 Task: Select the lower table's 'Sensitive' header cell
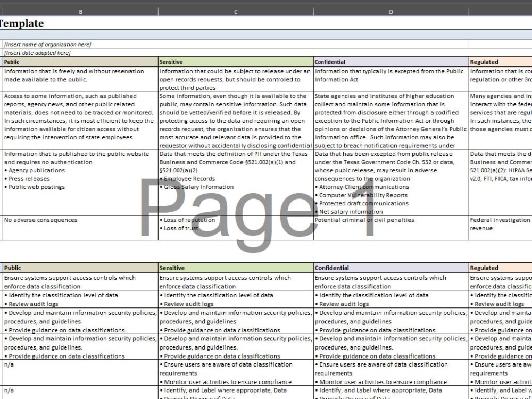coord(236,268)
